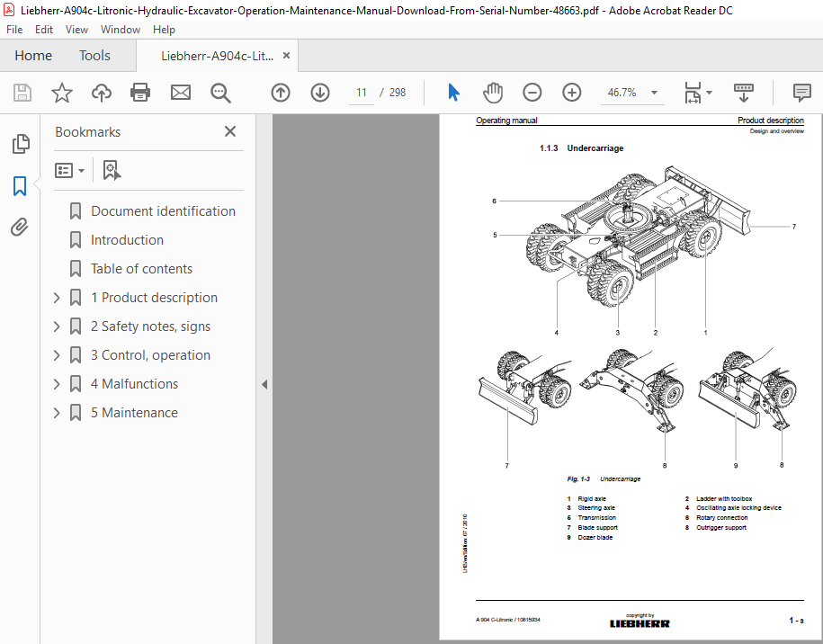Click the page number field showing 11
The height and width of the screenshot is (644, 823).
[x=361, y=93]
